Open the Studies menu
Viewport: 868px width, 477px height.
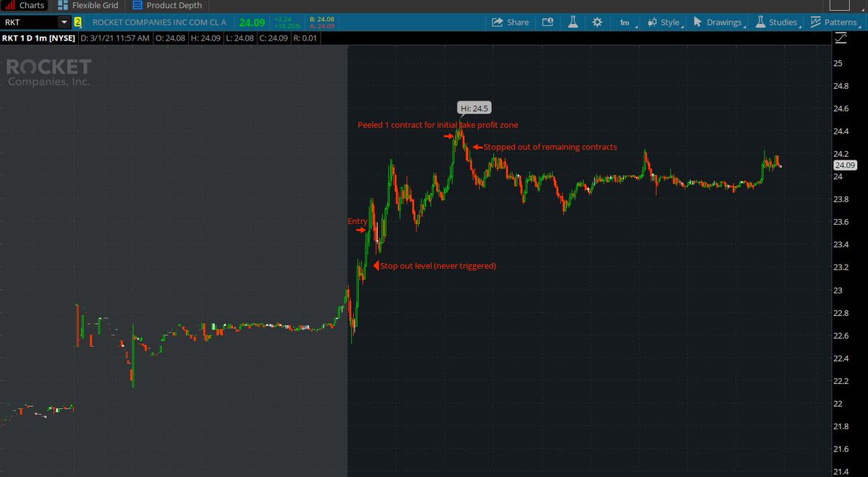778,22
